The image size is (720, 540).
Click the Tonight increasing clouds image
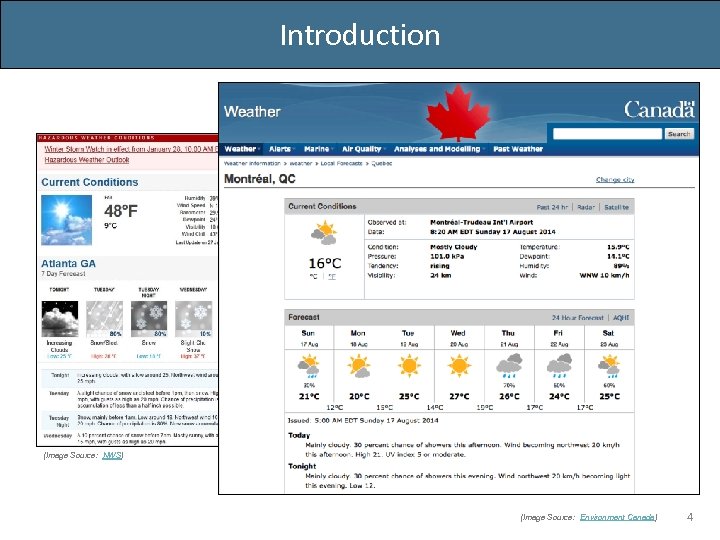tap(60, 319)
